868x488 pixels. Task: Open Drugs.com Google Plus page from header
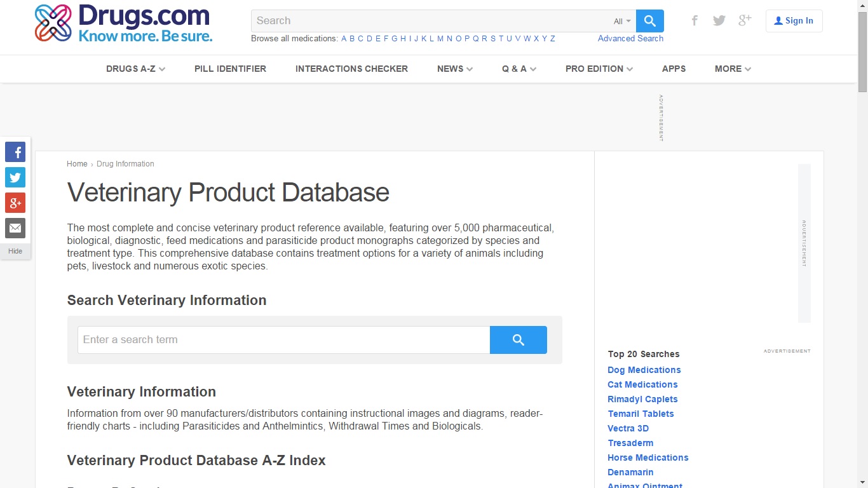[745, 20]
